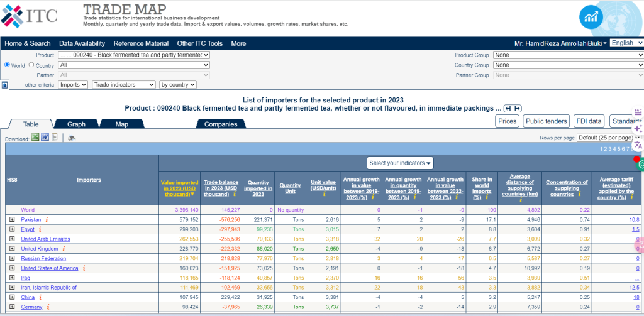Screen dimensions: 644x316
Task: Click the info icon beside China
Action: coord(40,297)
